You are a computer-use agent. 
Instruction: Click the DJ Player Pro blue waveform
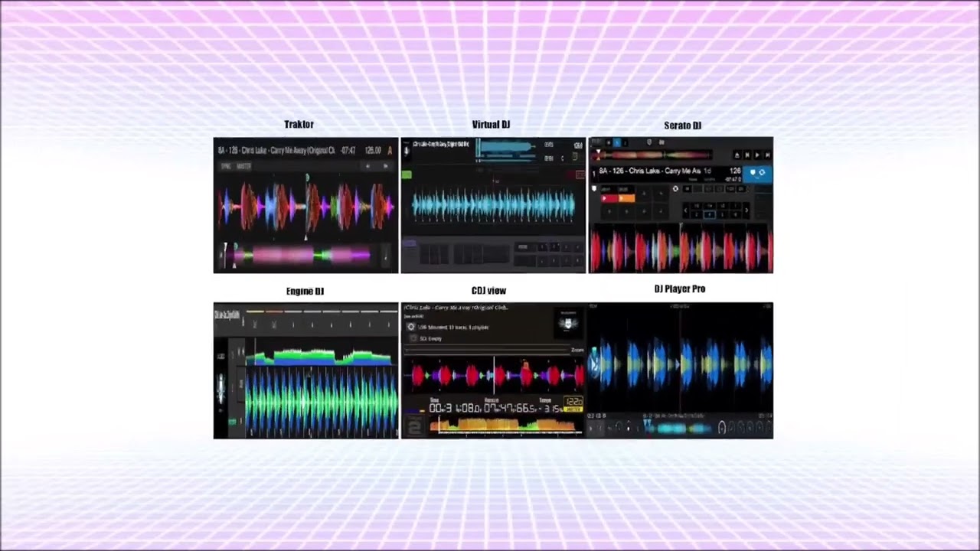coord(681,363)
